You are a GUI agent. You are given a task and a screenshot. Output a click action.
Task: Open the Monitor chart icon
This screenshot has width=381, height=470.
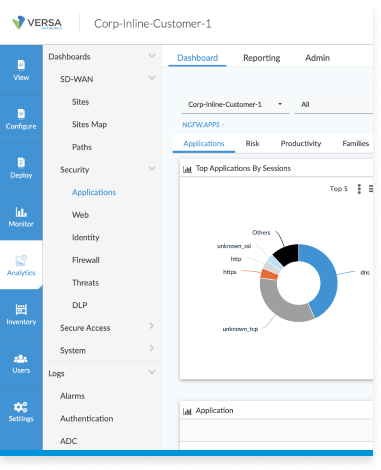pos(21,212)
